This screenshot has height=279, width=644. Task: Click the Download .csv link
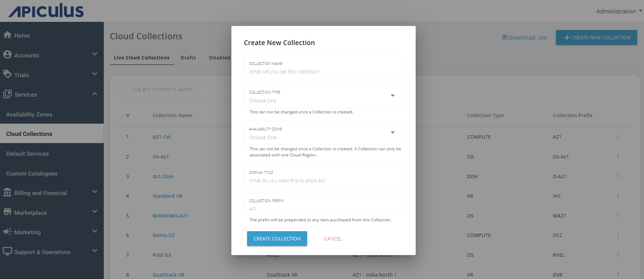(525, 38)
